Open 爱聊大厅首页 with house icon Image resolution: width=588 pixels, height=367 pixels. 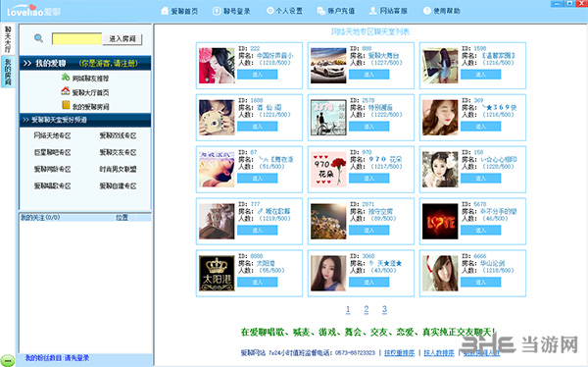(x=85, y=92)
